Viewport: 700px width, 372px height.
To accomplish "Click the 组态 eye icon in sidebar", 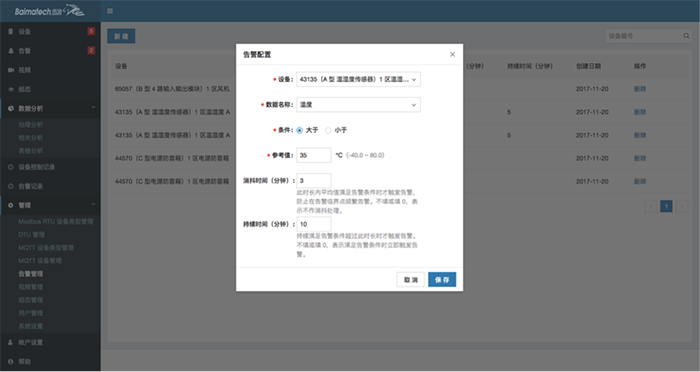I will pos(11,89).
